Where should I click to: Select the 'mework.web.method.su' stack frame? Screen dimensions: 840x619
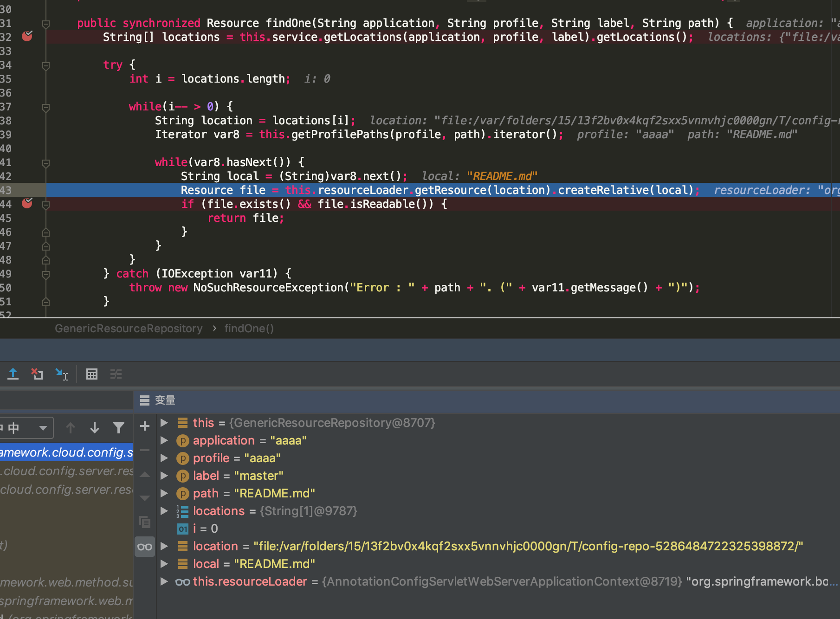(66, 582)
